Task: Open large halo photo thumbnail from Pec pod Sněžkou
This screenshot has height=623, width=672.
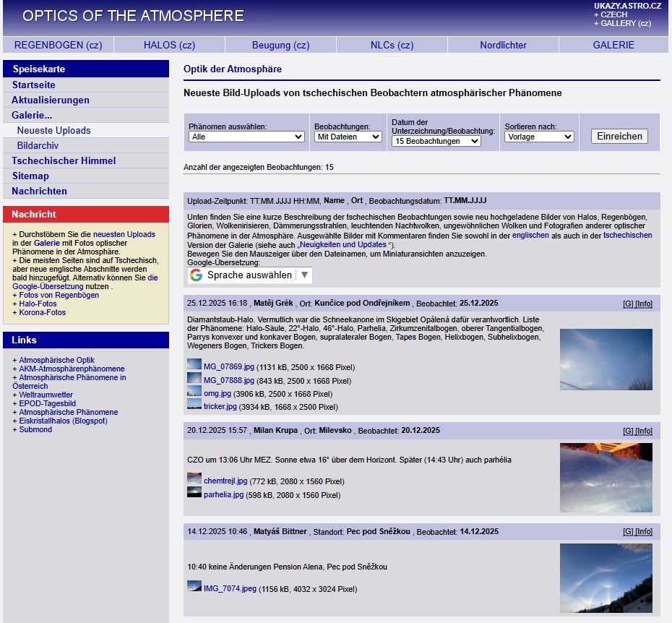Action: 606,578
